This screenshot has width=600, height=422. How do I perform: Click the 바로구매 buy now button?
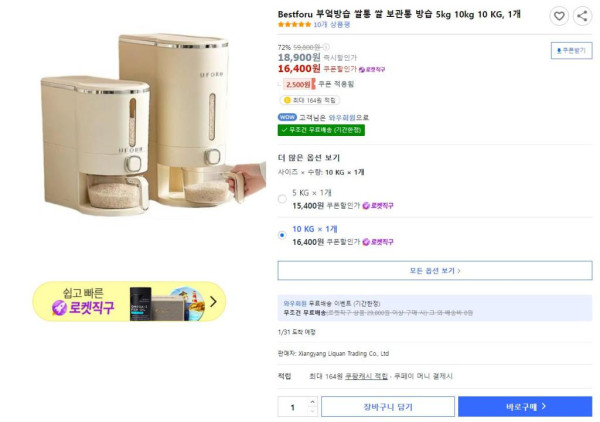[525, 407]
